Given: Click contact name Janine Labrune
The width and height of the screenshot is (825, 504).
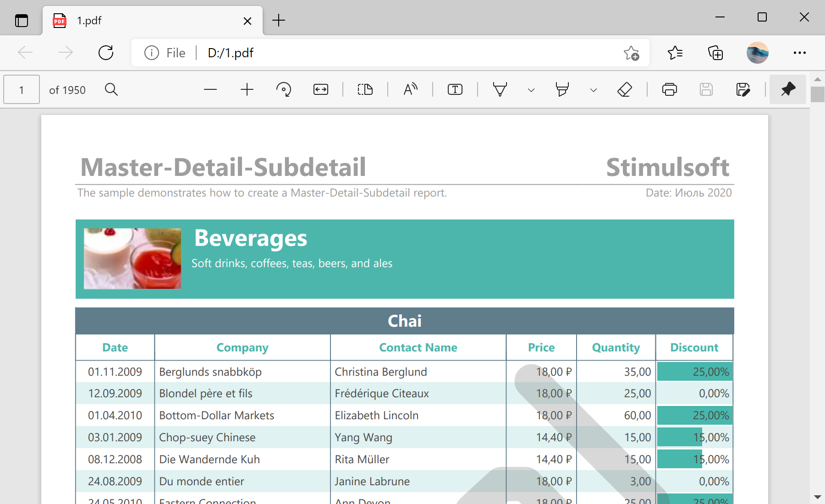Looking at the screenshot, I should tap(372, 482).
